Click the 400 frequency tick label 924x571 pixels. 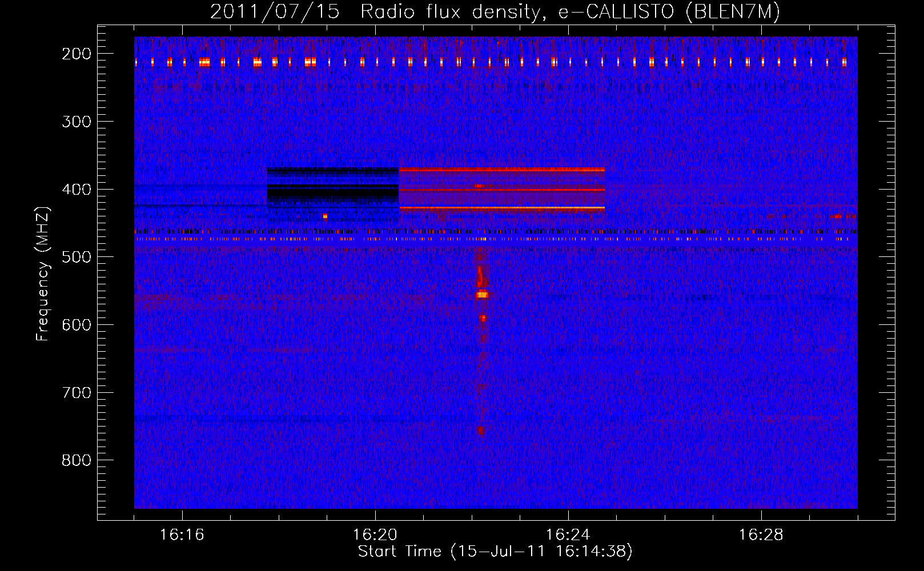click(77, 190)
